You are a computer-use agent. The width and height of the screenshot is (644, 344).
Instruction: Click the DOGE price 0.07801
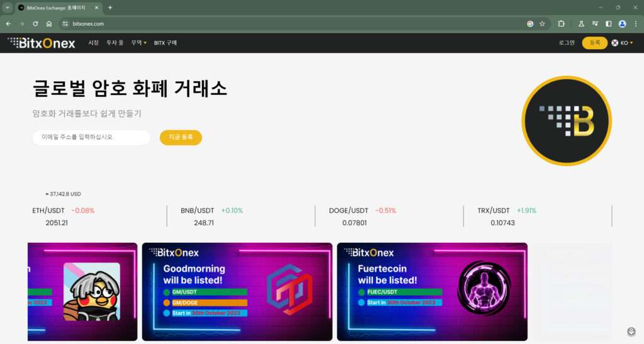(355, 223)
